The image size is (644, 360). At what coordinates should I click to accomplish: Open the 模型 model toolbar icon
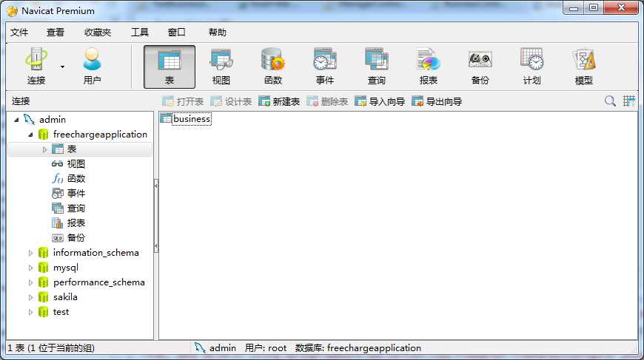coord(583,67)
